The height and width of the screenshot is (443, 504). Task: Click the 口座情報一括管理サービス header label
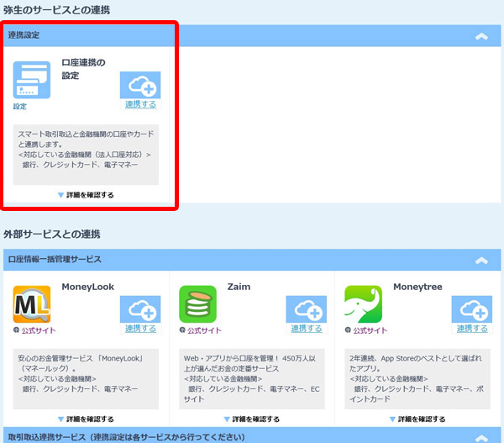55,259
